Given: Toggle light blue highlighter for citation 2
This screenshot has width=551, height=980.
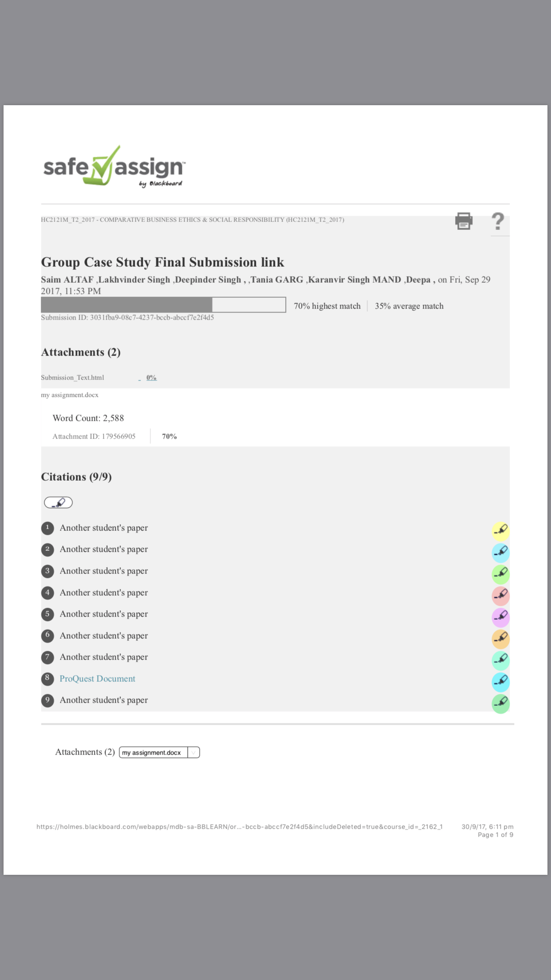Looking at the screenshot, I should [500, 553].
